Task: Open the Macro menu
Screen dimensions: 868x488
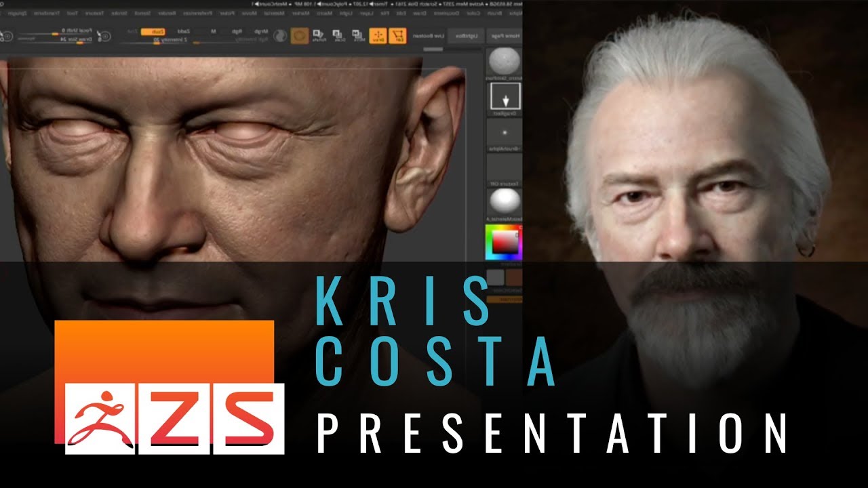Action: pyautogui.click(x=324, y=13)
